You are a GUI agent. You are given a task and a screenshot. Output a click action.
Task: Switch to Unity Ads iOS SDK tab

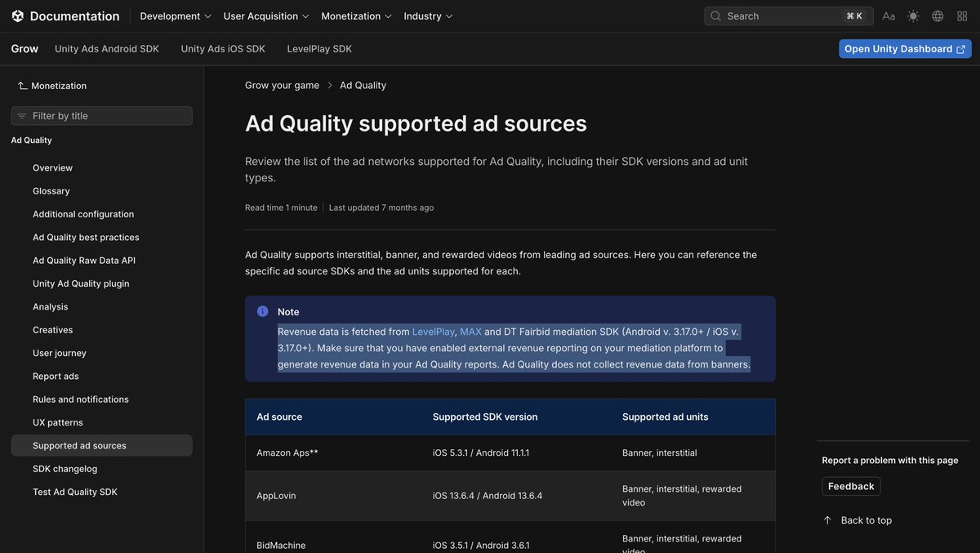point(223,49)
